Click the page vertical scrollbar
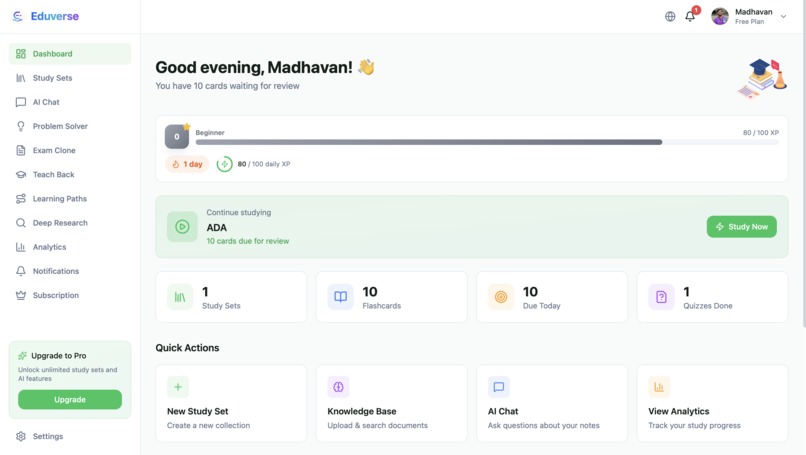This screenshot has width=806, height=455. (x=803, y=165)
